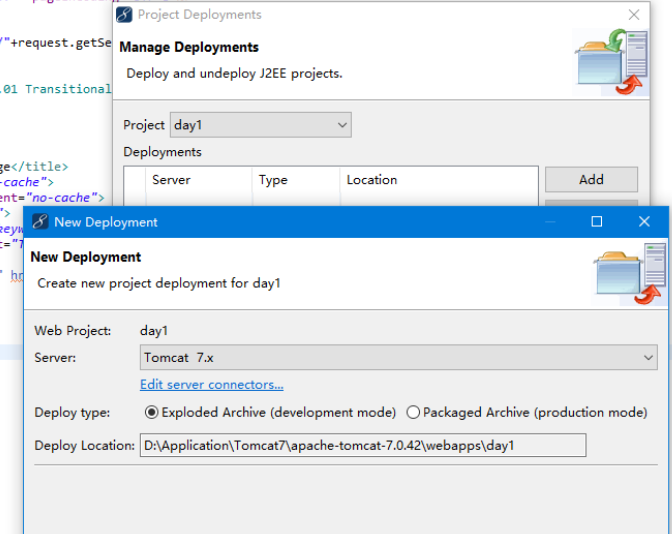Image resolution: width=672 pixels, height=534 pixels.
Task: Open the Server dropdown showing Tomcat 7.x
Action: click(399, 357)
